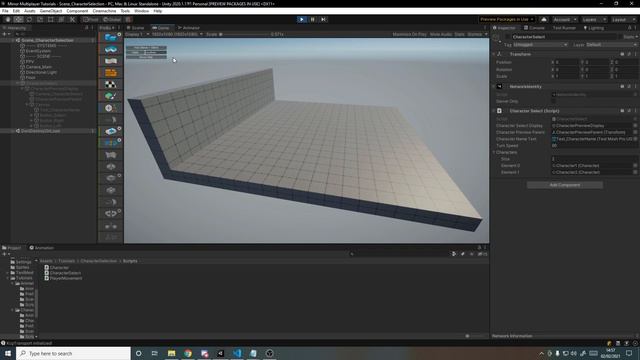Open the Window menu
Viewport: 640px width, 360px height.
tap(142, 11)
